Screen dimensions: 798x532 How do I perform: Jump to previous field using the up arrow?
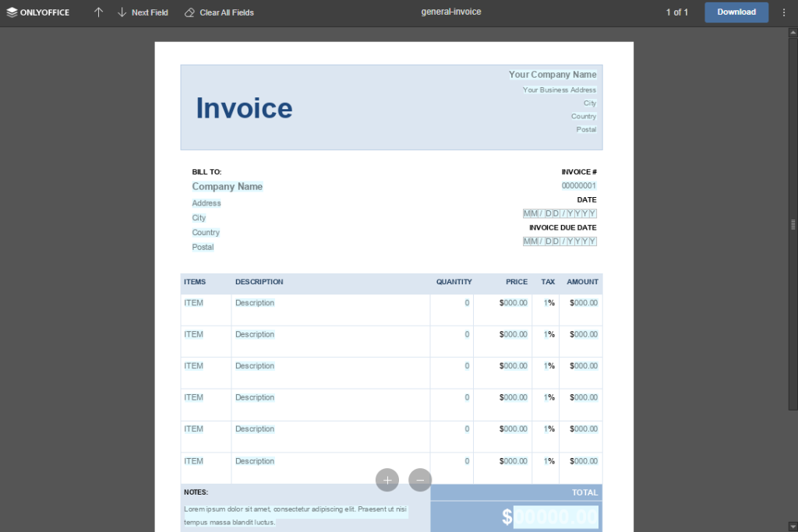98,12
